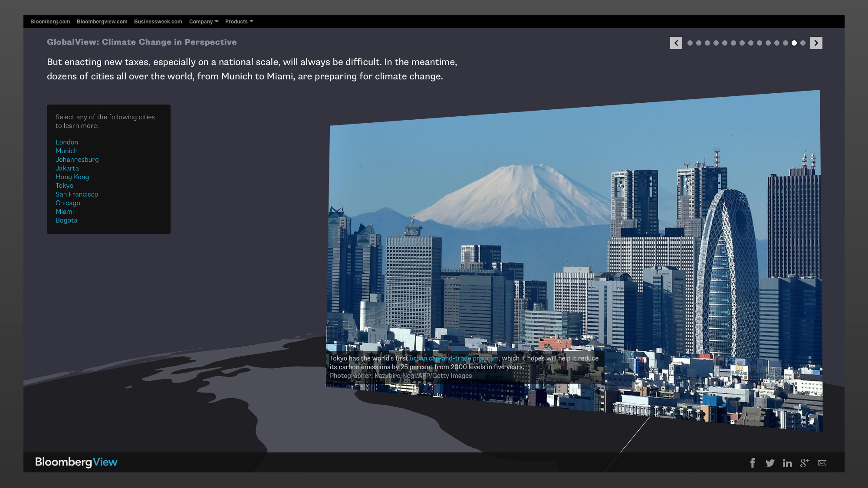Expand the Products dropdown menu
Viewport: 868px width, 488px height.
click(239, 22)
